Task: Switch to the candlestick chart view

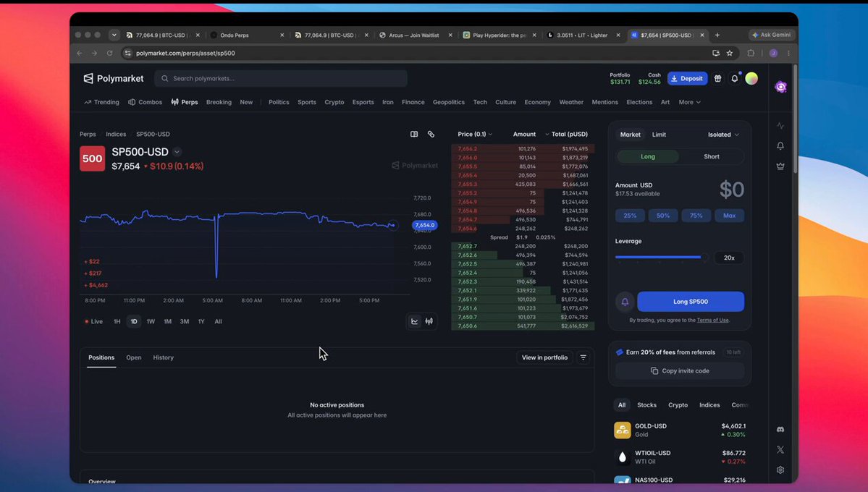Action: tap(429, 321)
